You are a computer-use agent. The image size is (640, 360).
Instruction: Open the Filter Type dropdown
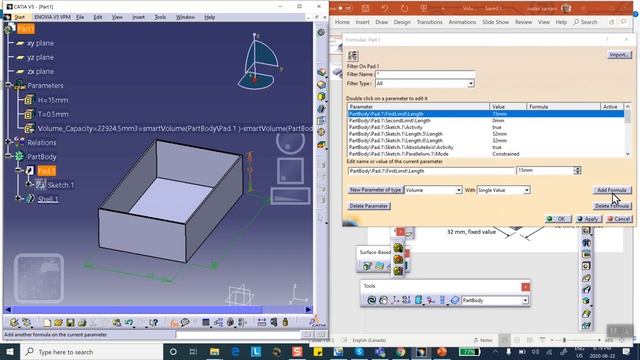pyautogui.click(x=471, y=83)
